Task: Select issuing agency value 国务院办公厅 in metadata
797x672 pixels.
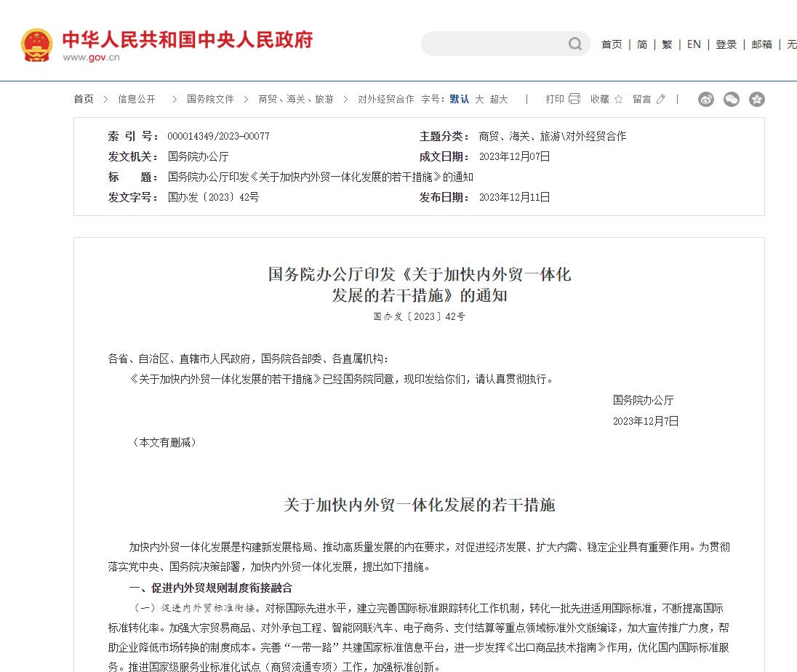Action: tap(199, 156)
